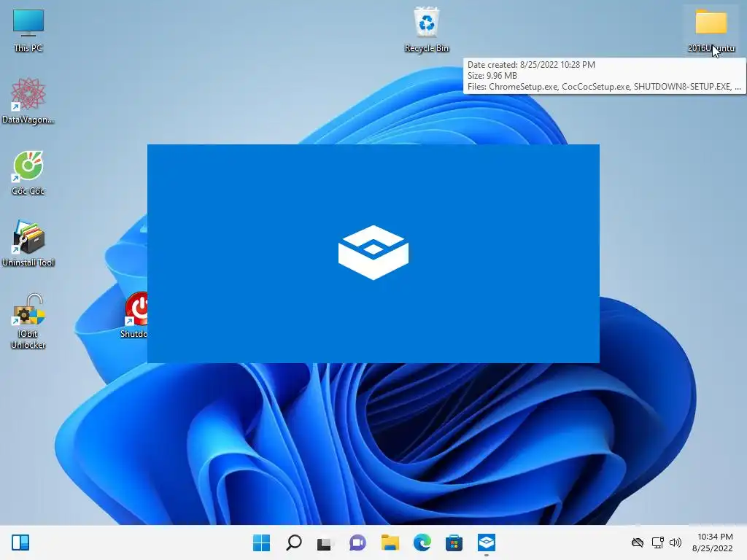This screenshot has width=747, height=560.
Task: Click the volume speaker tray icon
Action: coord(676,542)
